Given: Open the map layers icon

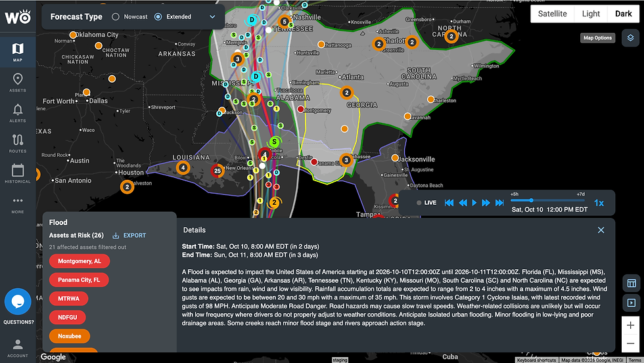Looking at the screenshot, I should click(630, 37).
